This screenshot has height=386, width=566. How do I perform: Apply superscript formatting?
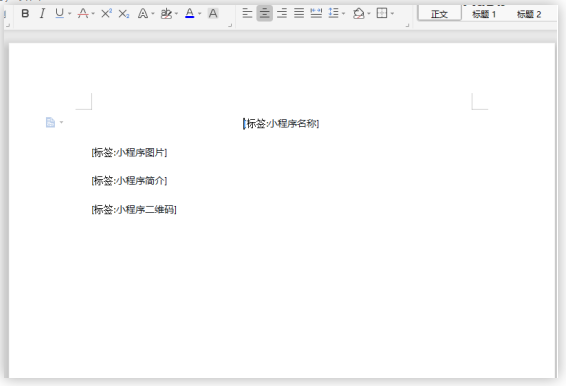tap(106, 14)
